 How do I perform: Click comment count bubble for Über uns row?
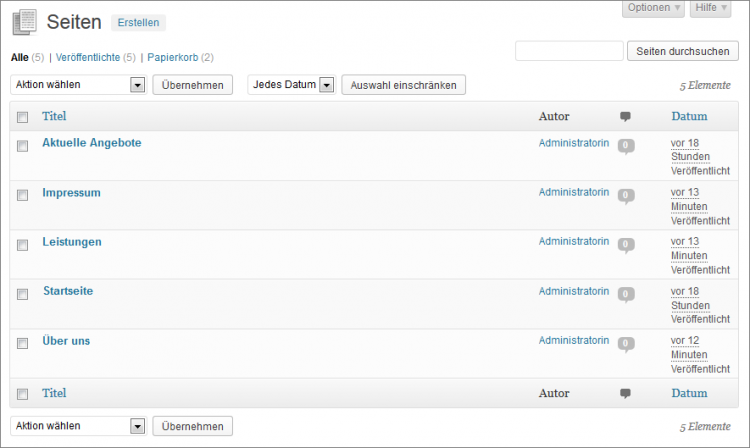tap(626, 344)
